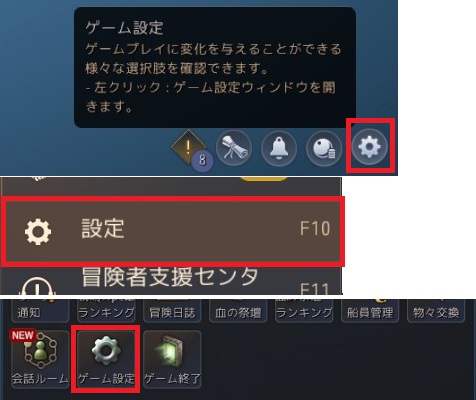Viewport: 476px width, 400px height.
Task: Open the 冒険日誌 tile
Action: click(172, 311)
